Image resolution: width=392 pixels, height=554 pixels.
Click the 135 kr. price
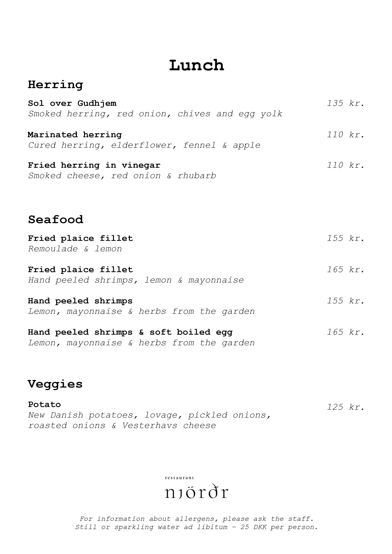[x=346, y=103]
